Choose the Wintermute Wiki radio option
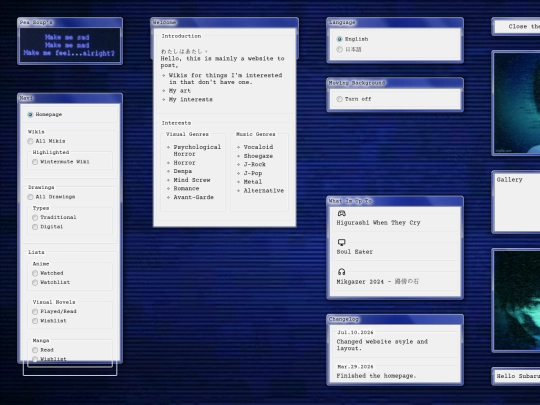Image resolution: width=540 pixels, height=405 pixels. pos(35,162)
